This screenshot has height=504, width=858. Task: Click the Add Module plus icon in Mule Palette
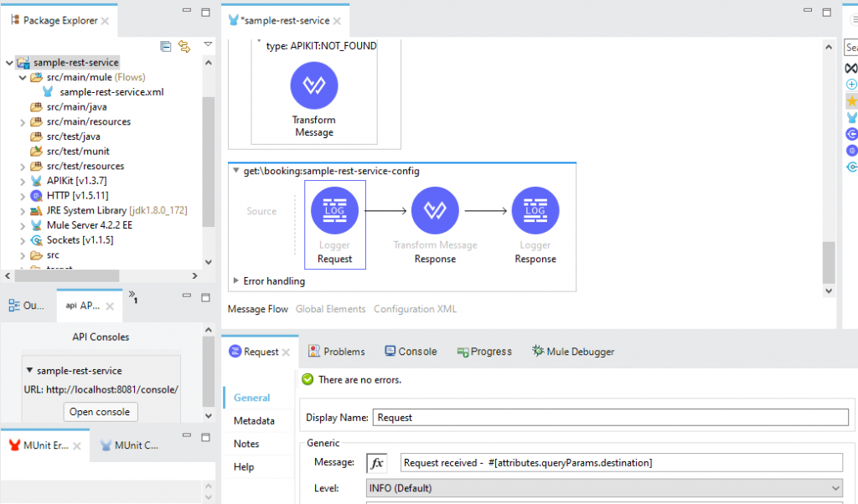(x=851, y=84)
